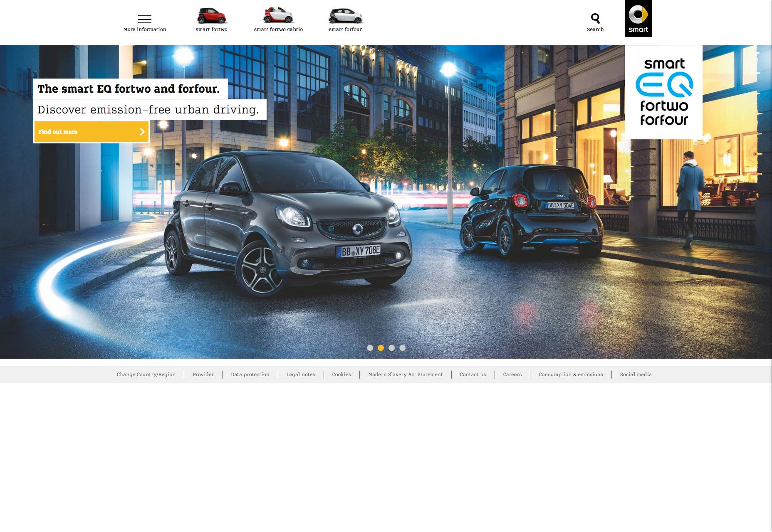Viewport: 772px width, 532px height.
Task: Open the Data protection link
Action: tap(250, 374)
